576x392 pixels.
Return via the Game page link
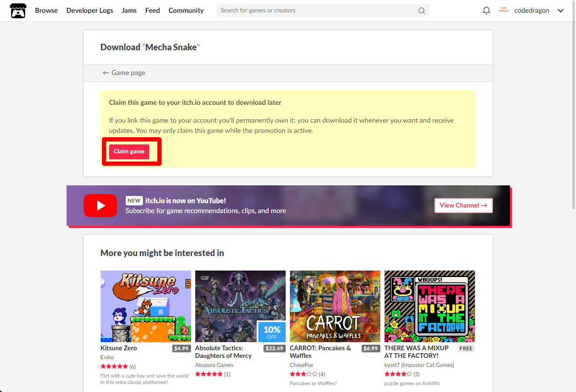(x=124, y=73)
